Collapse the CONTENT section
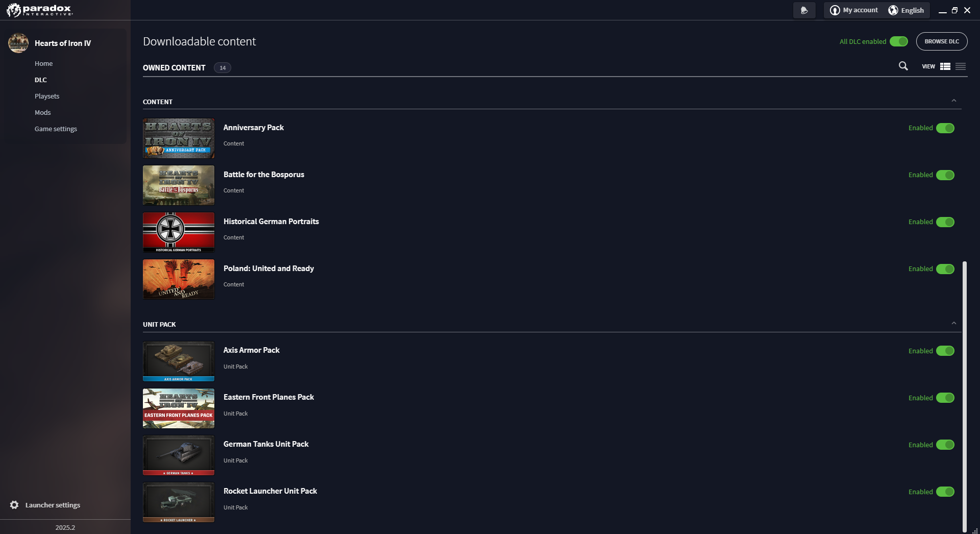 [953, 101]
